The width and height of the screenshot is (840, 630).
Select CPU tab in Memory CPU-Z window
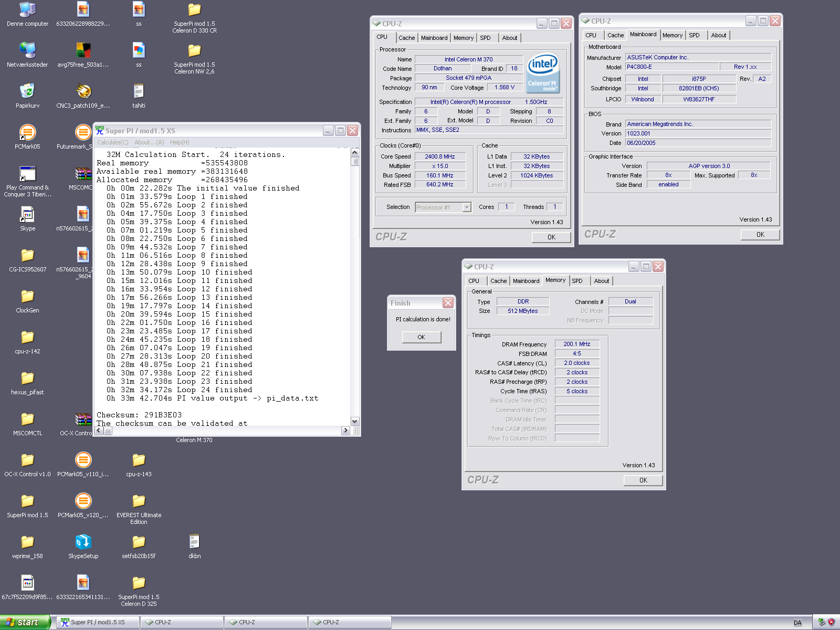coord(474,281)
